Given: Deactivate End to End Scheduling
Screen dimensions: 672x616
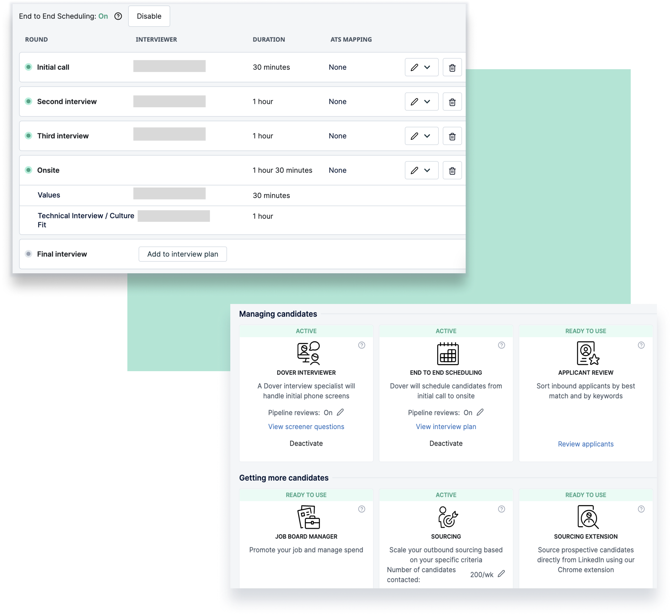Looking at the screenshot, I should (446, 443).
